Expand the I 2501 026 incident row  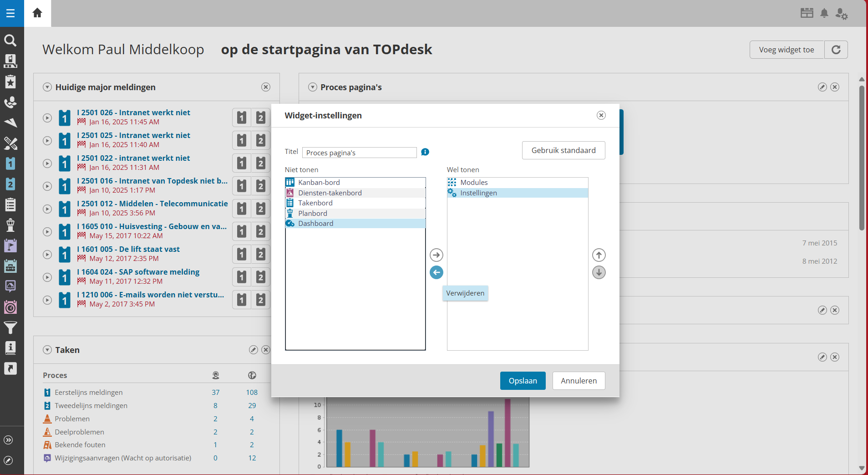click(x=47, y=118)
